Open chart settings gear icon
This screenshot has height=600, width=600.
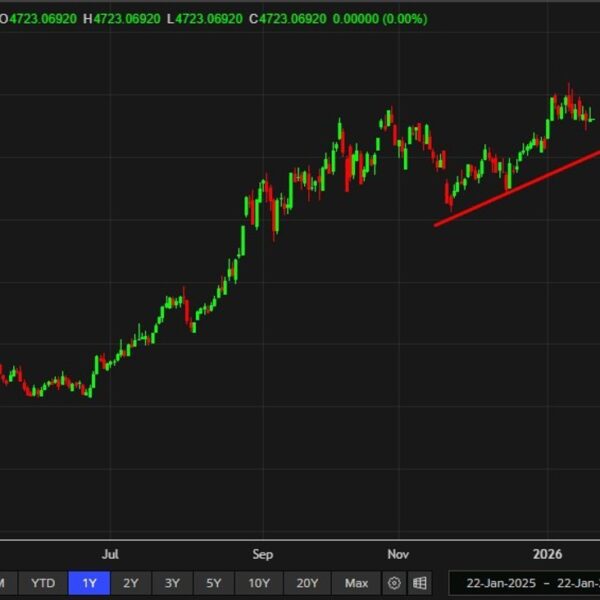coord(394,583)
